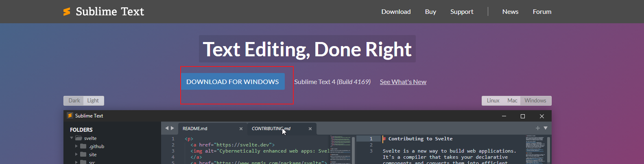
Task: Collapse the svelte folder
Action: [72, 138]
